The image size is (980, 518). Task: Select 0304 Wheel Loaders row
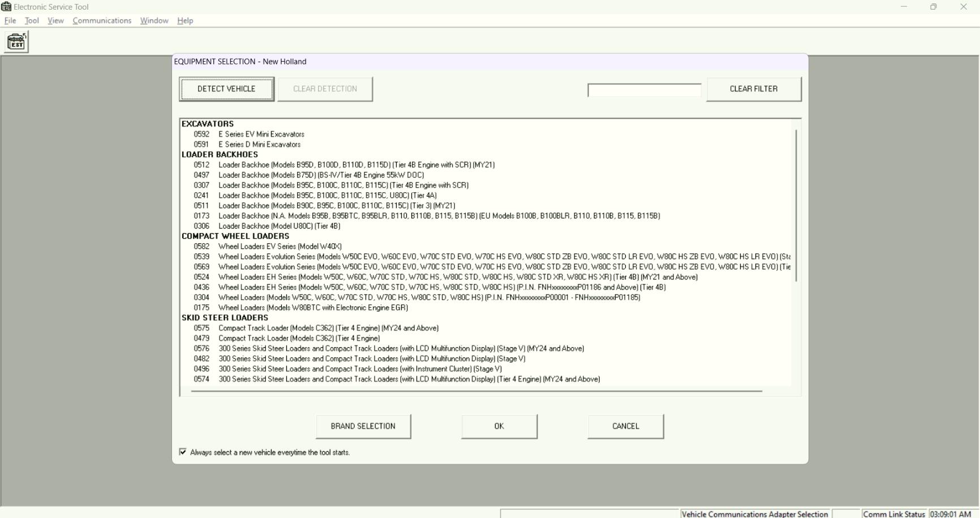tap(417, 297)
